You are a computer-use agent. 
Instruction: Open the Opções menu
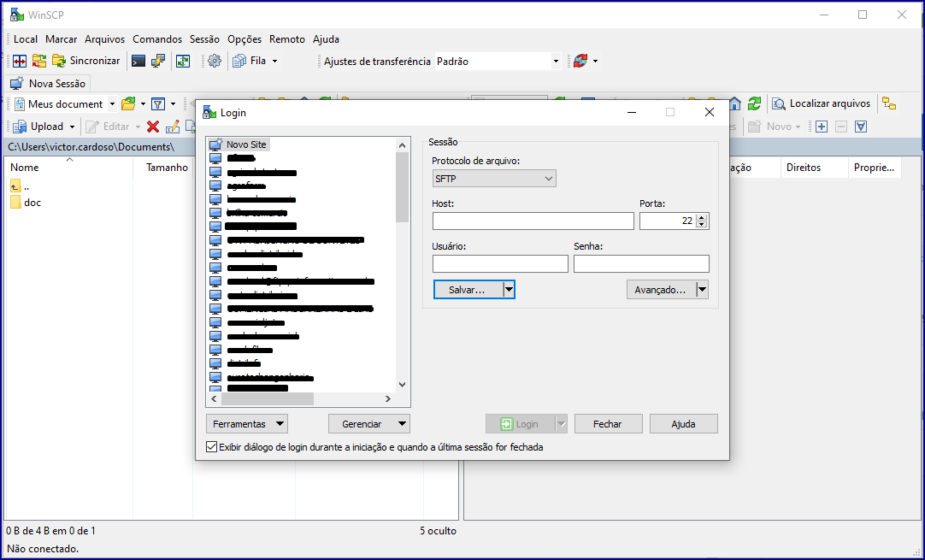point(245,39)
